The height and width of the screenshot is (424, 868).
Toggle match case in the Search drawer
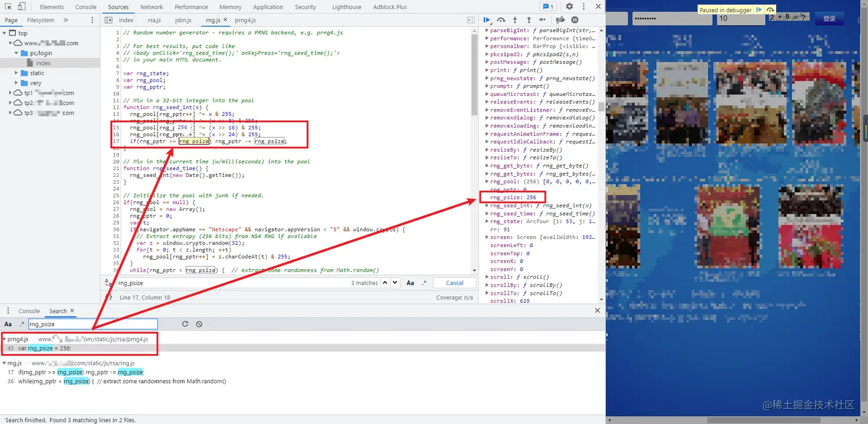(x=8, y=324)
